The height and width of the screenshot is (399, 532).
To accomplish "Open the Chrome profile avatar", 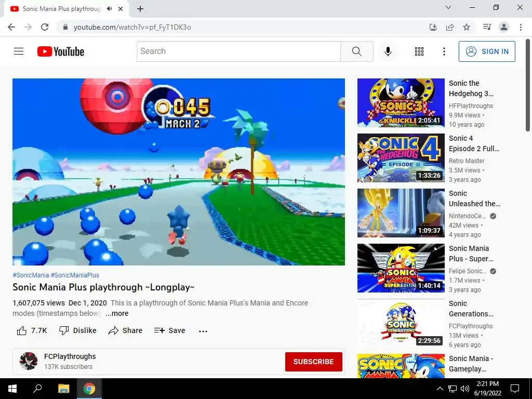I will [504, 27].
